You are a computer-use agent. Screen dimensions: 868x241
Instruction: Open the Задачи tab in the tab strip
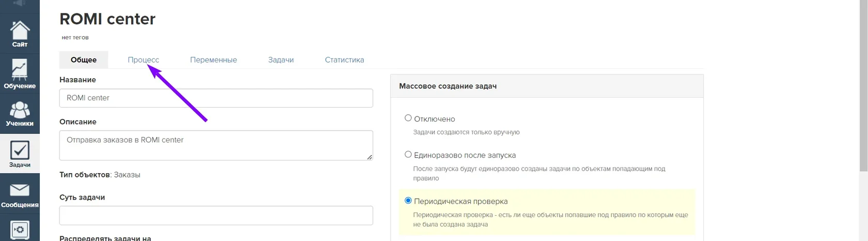point(281,59)
